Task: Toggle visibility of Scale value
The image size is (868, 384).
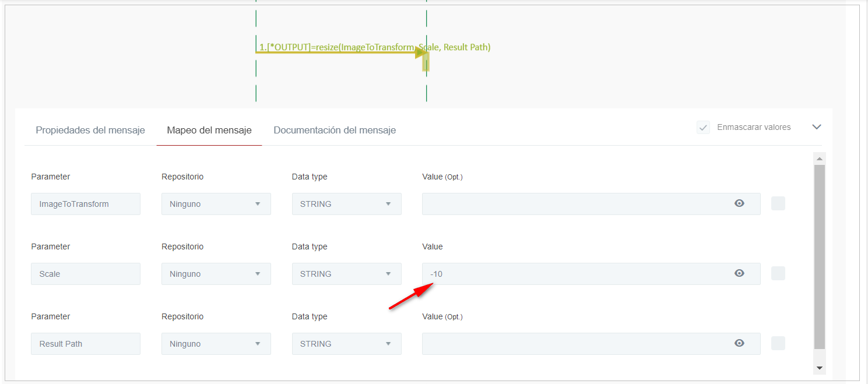Action: (739, 273)
